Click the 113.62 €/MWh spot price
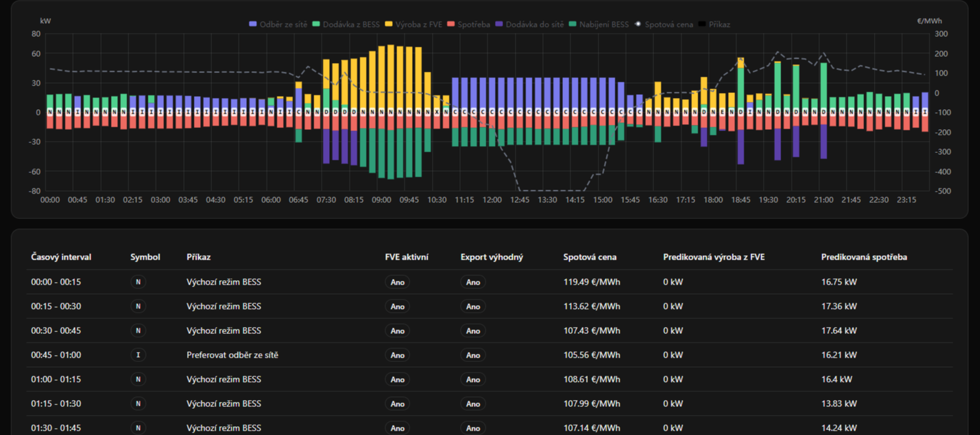 [592, 306]
